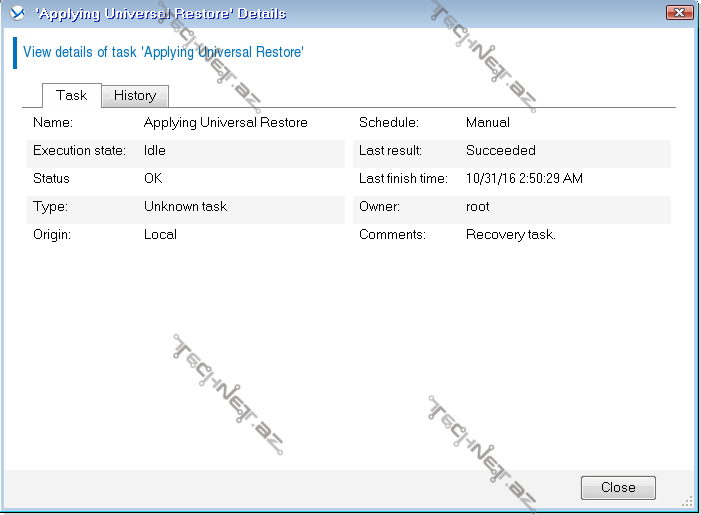
Task: Click the Owner value 'root'
Action: tap(478, 207)
